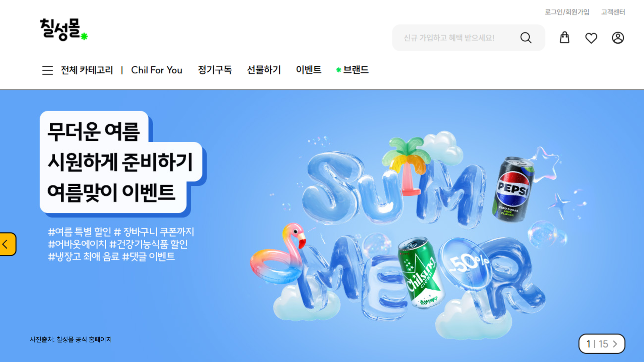Open the 브랜드 menu item
This screenshot has height=362, width=644.
(x=356, y=70)
